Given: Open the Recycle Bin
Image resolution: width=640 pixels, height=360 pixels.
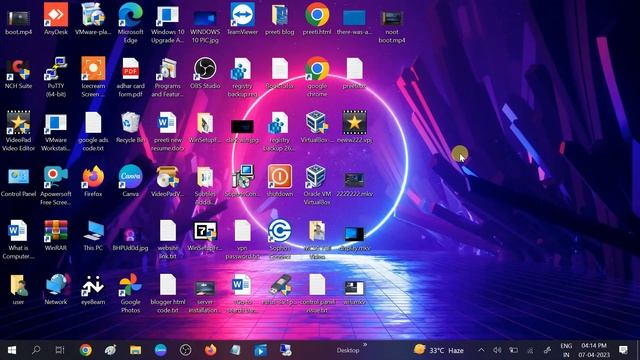Looking at the screenshot, I should [130, 127].
